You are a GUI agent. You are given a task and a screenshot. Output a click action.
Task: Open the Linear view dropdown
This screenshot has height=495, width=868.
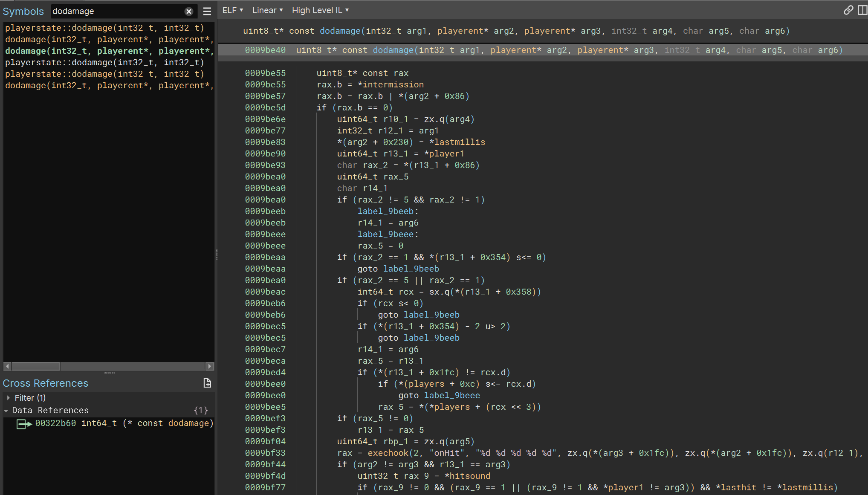pos(267,10)
